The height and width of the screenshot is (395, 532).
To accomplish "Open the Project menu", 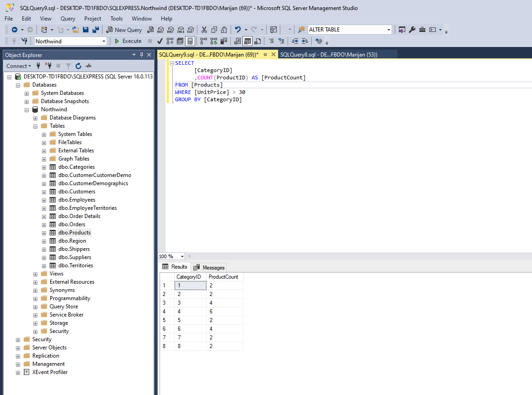I will point(93,19).
